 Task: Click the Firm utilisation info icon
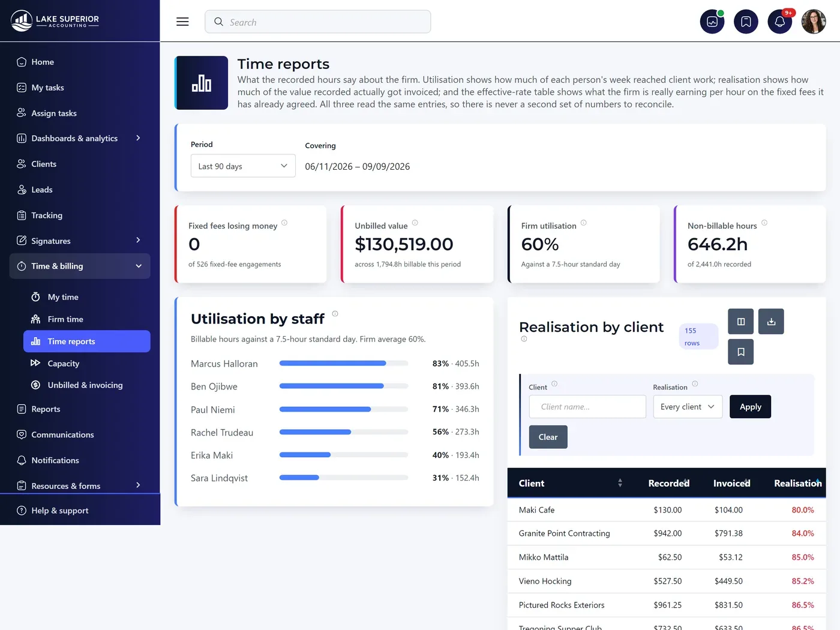tap(583, 223)
